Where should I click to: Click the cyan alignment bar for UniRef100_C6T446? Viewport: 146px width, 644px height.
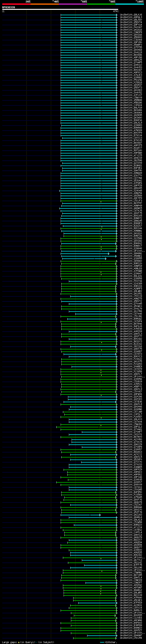click(x=96, y=314)
